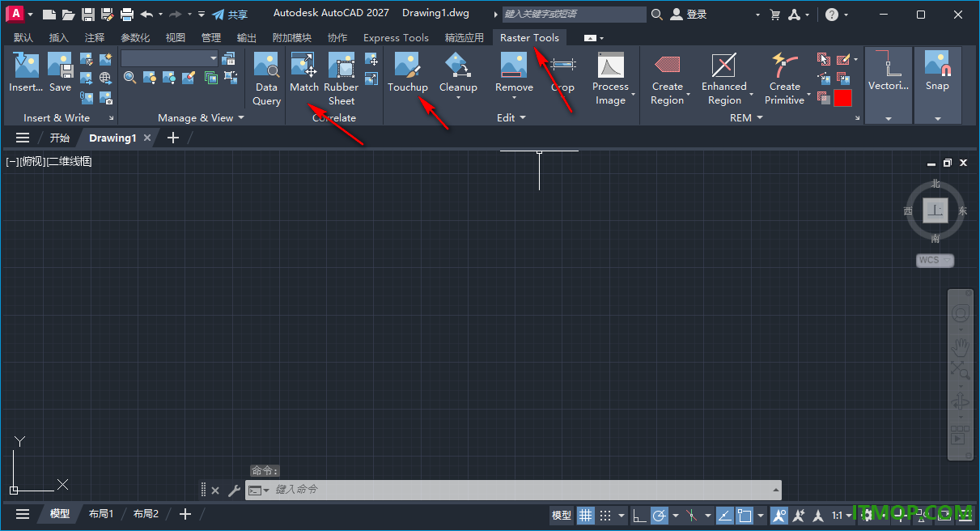Add a new layout with plus button
Screen dimensions: 980x531
pyautogui.click(x=185, y=514)
